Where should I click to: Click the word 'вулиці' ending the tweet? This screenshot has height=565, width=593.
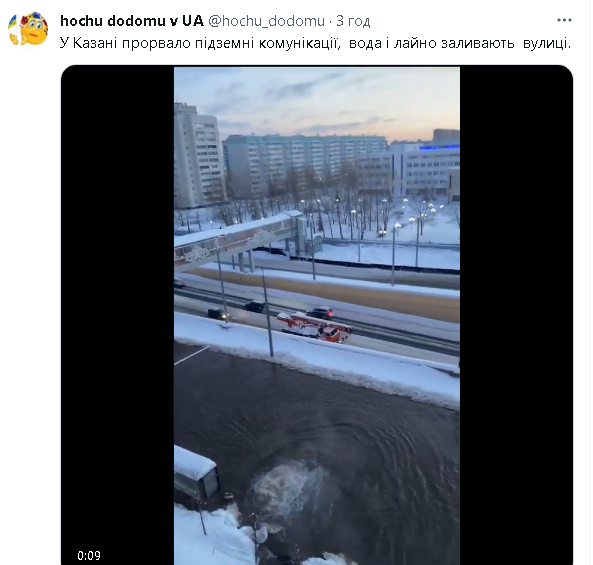tap(547, 43)
